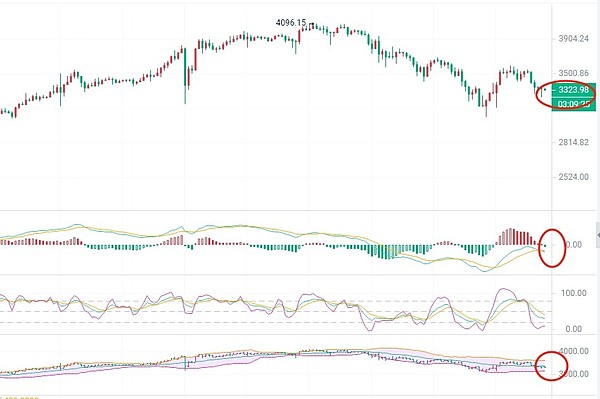The height and width of the screenshot is (399, 600).
Task: Select the red circle in bottom band pane
Action: coord(551,366)
